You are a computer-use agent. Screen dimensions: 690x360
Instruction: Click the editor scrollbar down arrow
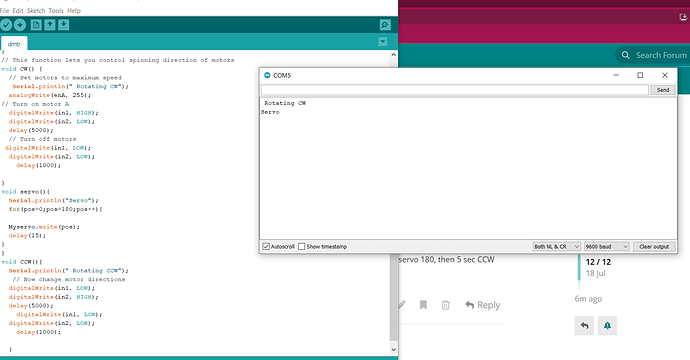tap(393, 349)
